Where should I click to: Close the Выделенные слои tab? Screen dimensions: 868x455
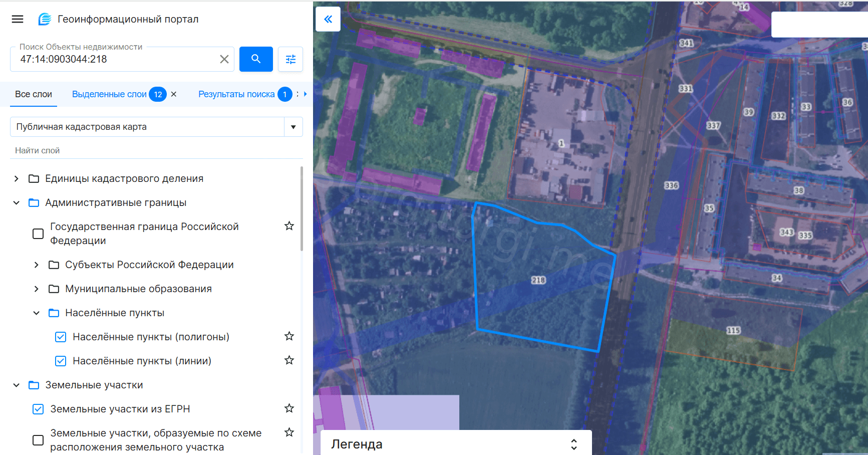tap(174, 94)
